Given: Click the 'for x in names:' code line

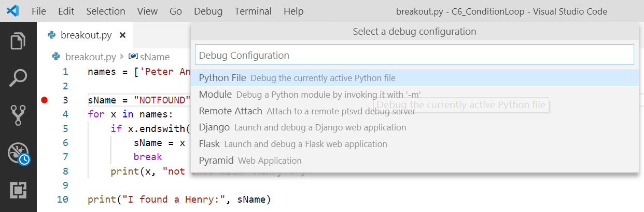Looking at the screenshot, I should pos(130,114).
